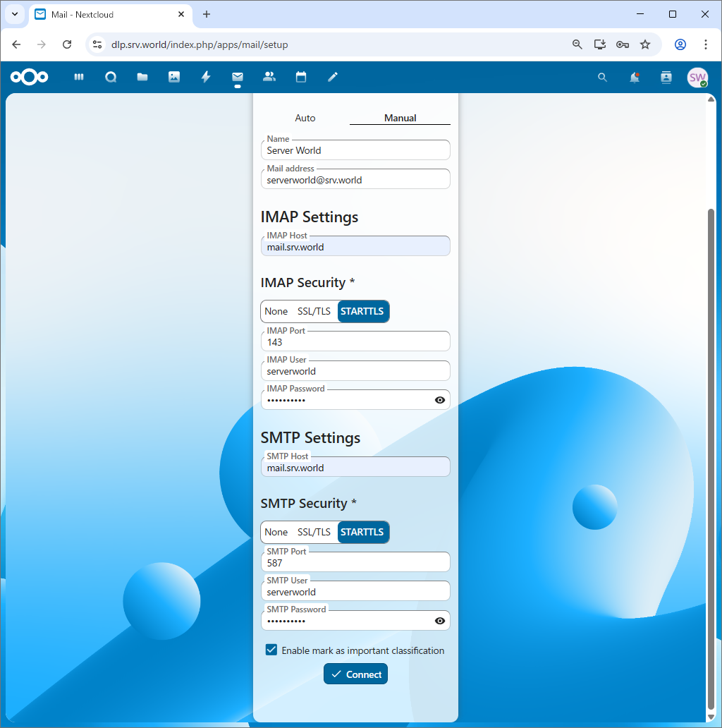This screenshot has width=722, height=728.
Task: Go back with browser back arrow
Action: click(x=16, y=44)
